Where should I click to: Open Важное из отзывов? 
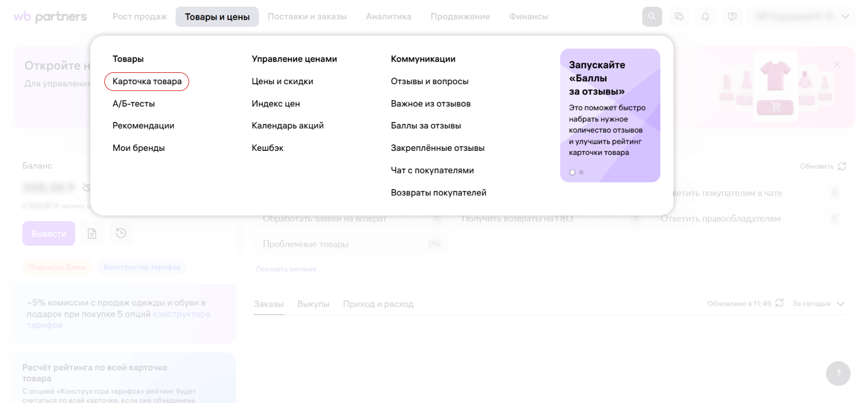pos(430,104)
